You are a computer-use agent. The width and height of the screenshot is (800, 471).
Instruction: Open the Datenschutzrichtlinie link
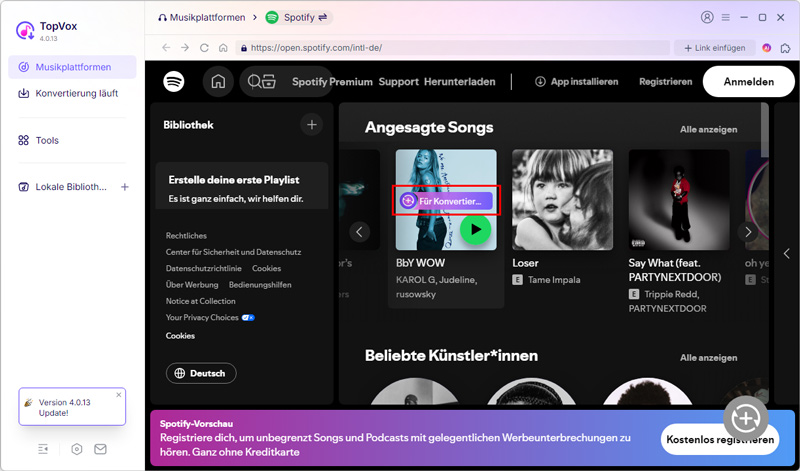[x=204, y=268]
